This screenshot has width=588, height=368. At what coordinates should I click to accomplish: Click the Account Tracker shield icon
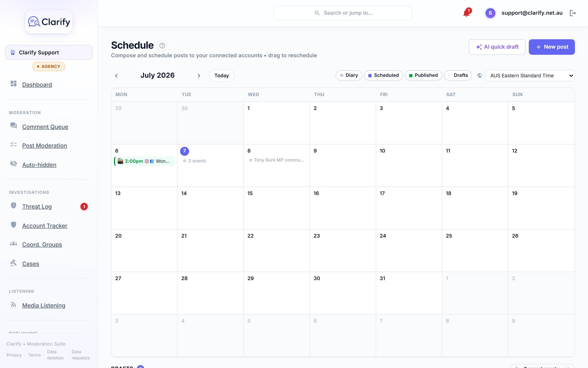pyautogui.click(x=14, y=225)
